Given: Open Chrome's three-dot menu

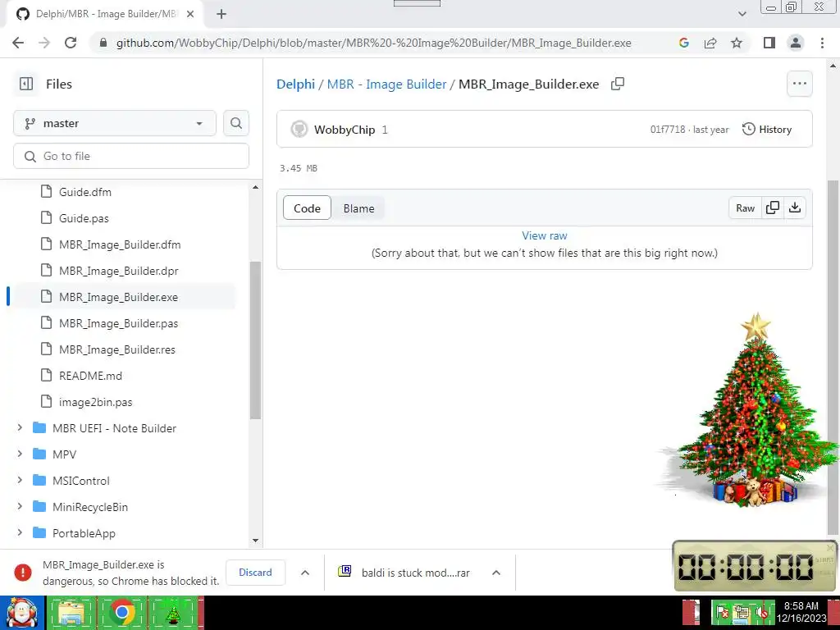Looking at the screenshot, I should tap(822, 43).
